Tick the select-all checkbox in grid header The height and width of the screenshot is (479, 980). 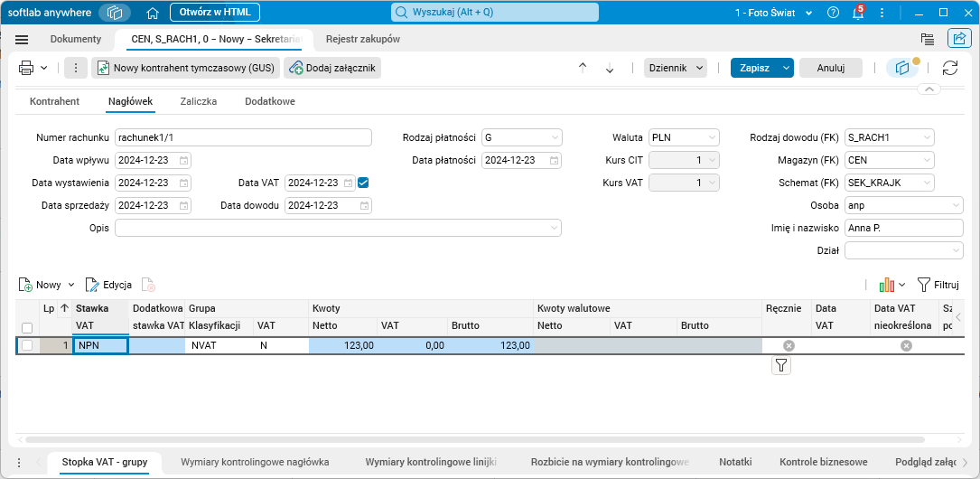coord(27,328)
